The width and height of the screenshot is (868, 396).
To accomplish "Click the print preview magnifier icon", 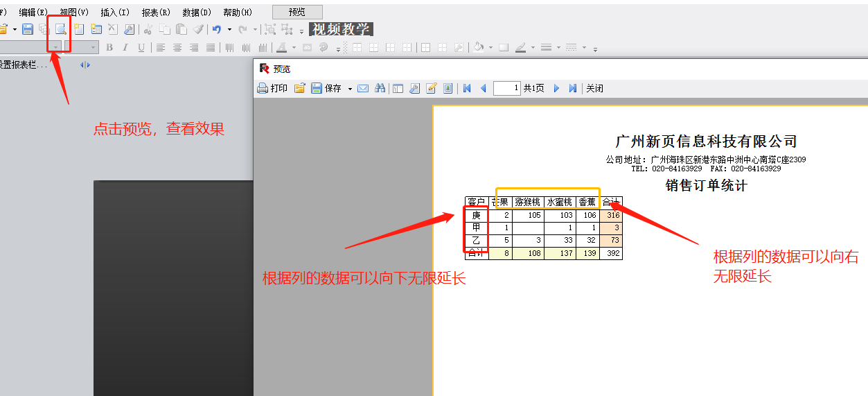I will (61, 29).
